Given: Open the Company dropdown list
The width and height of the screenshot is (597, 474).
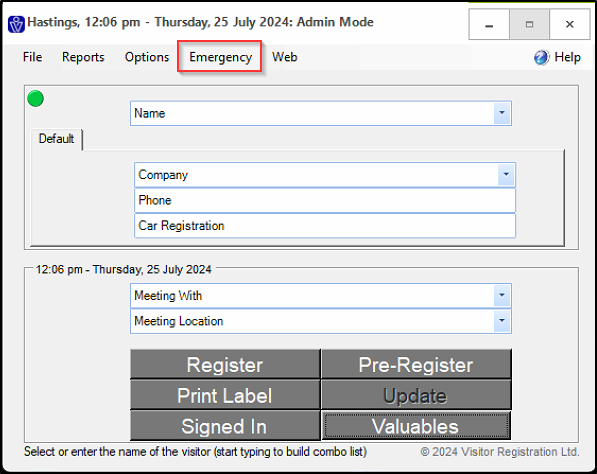Looking at the screenshot, I should click(506, 175).
